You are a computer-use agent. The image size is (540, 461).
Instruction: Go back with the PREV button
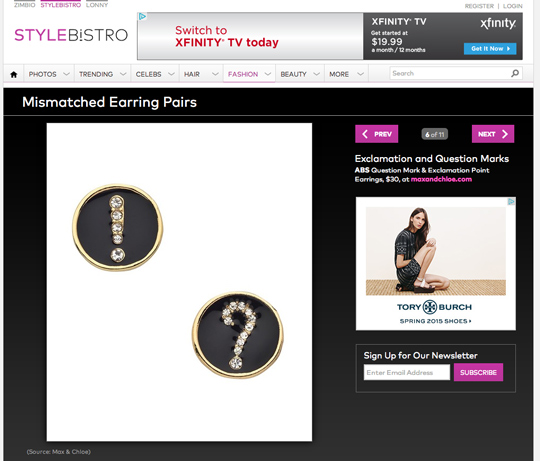tap(376, 134)
